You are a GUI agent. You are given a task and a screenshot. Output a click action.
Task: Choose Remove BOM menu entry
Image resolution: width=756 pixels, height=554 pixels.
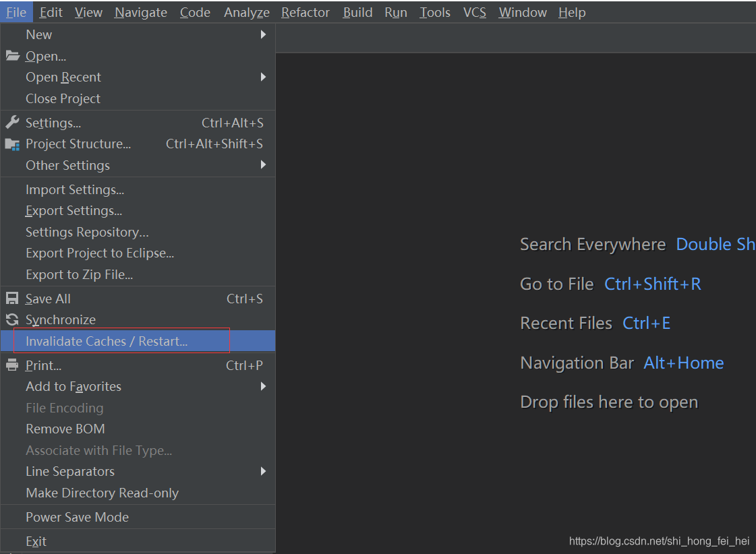[x=138, y=429]
